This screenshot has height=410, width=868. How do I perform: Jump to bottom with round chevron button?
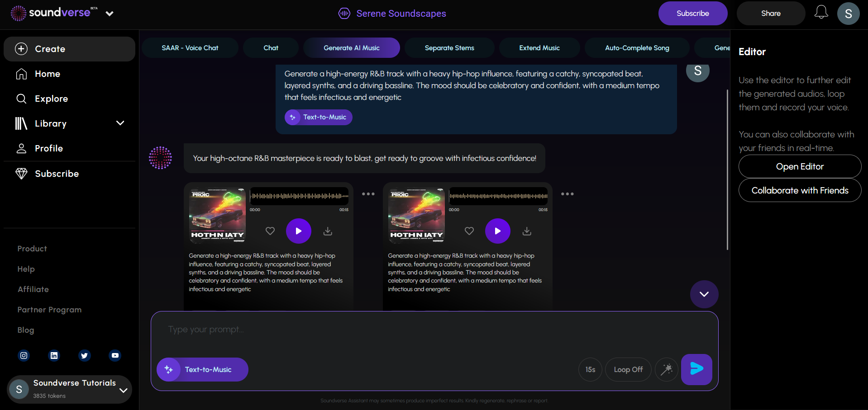coord(704,294)
